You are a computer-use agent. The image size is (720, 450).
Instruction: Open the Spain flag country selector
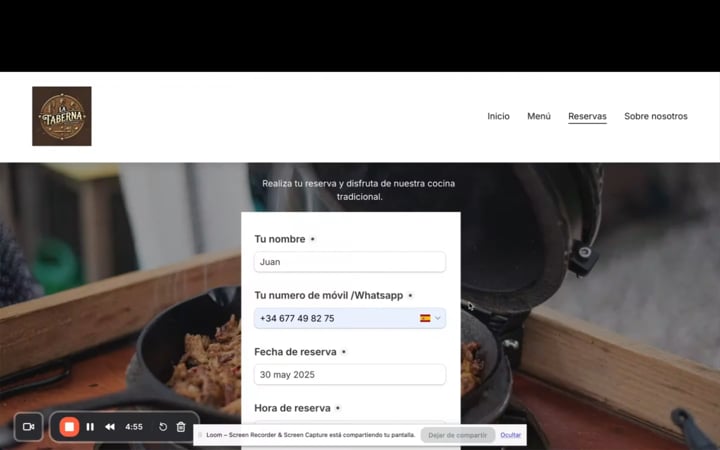pos(425,318)
